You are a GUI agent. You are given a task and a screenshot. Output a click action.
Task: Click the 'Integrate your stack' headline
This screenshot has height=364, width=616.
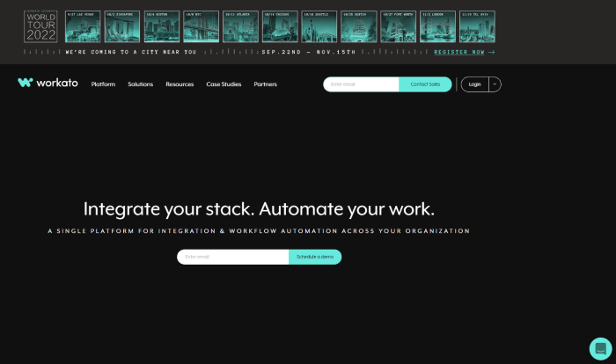click(x=259, y=209)
